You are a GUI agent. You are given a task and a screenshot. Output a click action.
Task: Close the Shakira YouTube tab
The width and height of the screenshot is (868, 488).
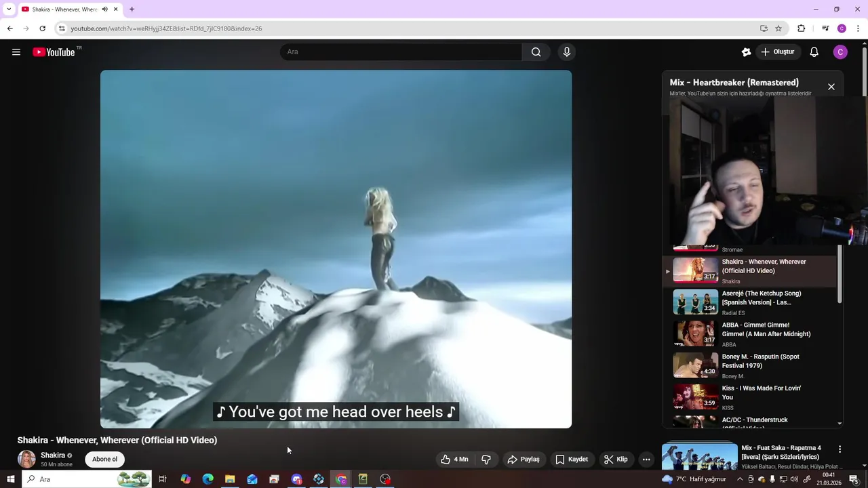click(x=116, y=9)
